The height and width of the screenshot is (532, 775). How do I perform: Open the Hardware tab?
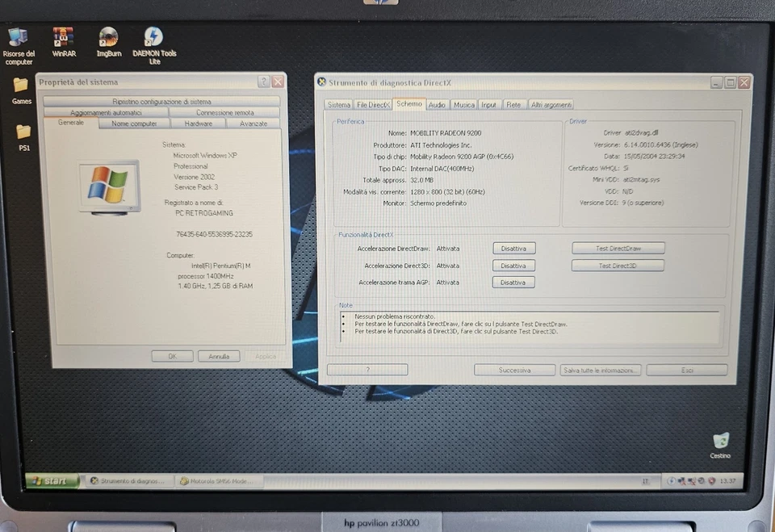199,124
